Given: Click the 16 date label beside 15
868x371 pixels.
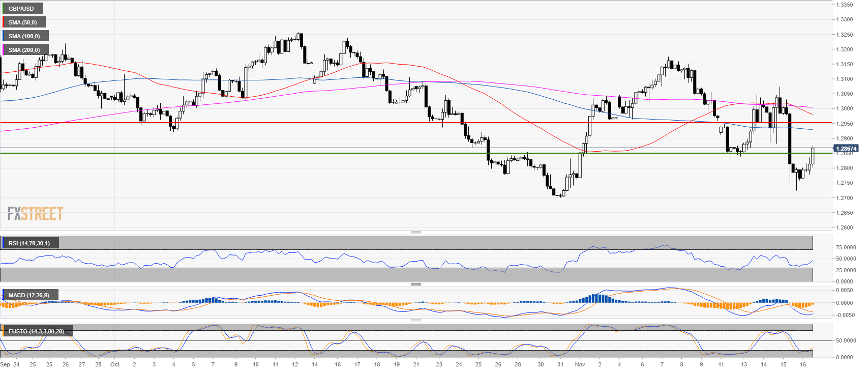Looking at the screenshot, I should (x=803, y=364).
